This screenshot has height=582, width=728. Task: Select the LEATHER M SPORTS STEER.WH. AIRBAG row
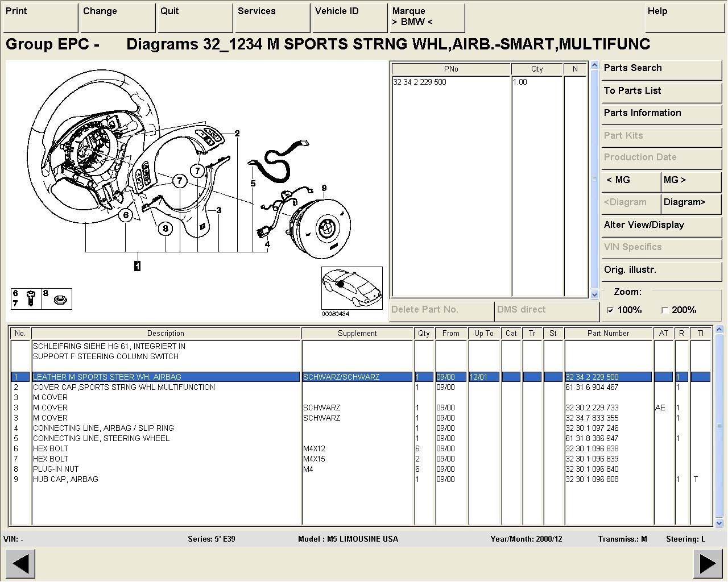[361, 377]
